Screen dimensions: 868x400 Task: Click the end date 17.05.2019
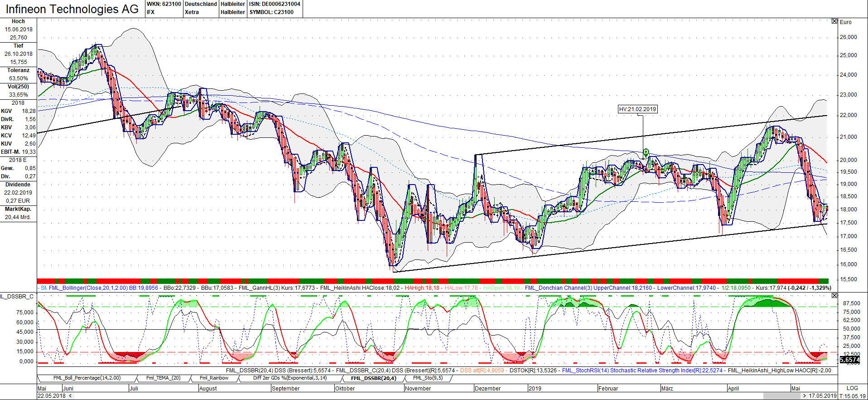click(823, 396)
